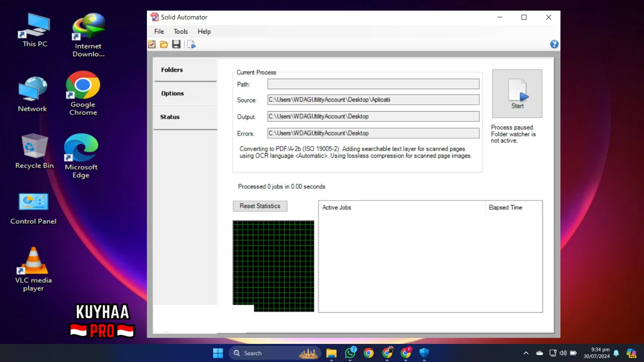Screen dimensions: 644x362
Task: Select the This PC desktop icon
Action: coord(35,30)
